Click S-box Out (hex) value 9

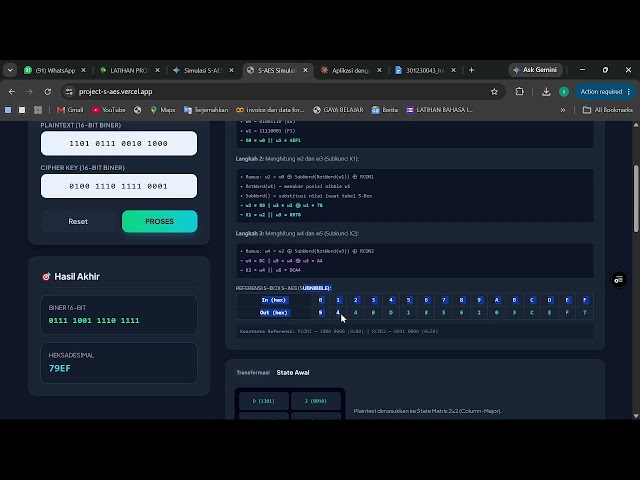point(320,313)
